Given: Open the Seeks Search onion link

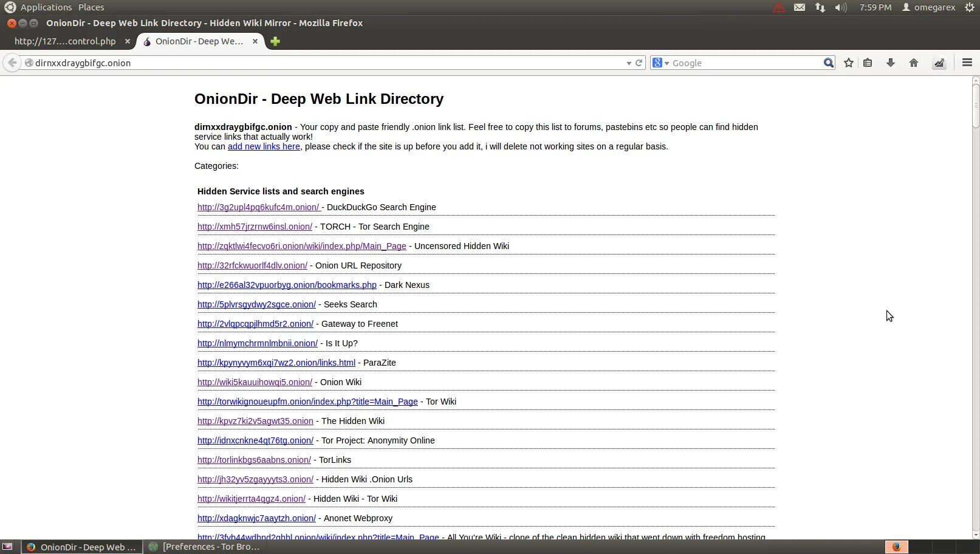Looking at the screenshot, I should coord(256,304).
